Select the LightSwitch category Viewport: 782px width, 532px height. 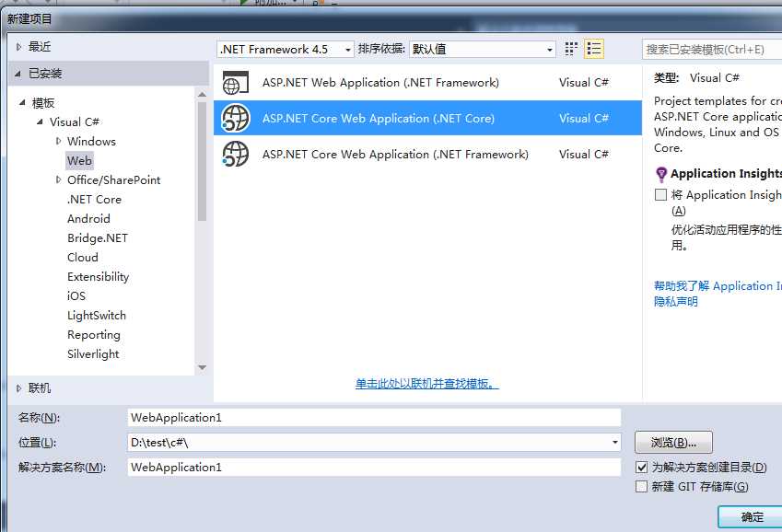point(97,316)
